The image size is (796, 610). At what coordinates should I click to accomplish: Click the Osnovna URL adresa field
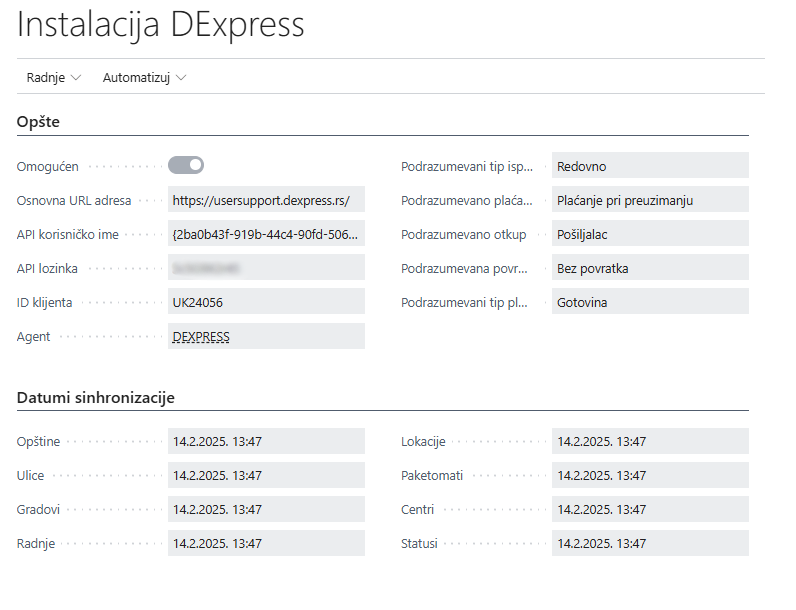click(x=266, y=200)
